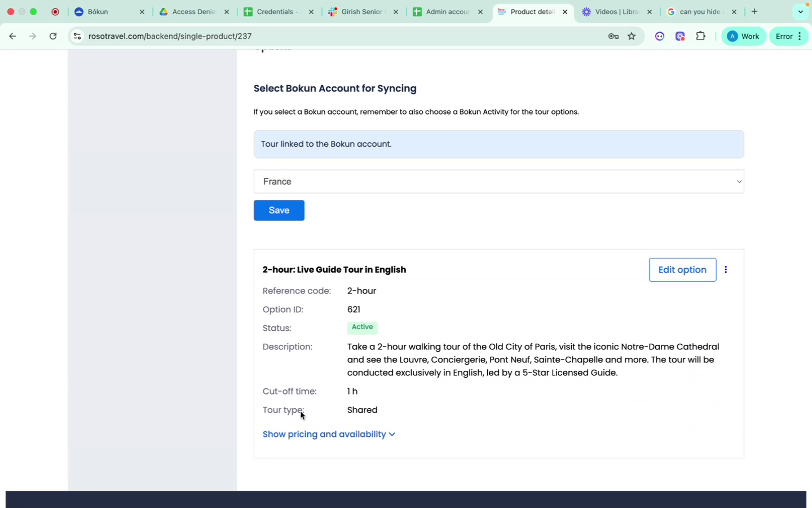Open the Work profile menu
The image size is (812, 508).
[x=743, y=36]
